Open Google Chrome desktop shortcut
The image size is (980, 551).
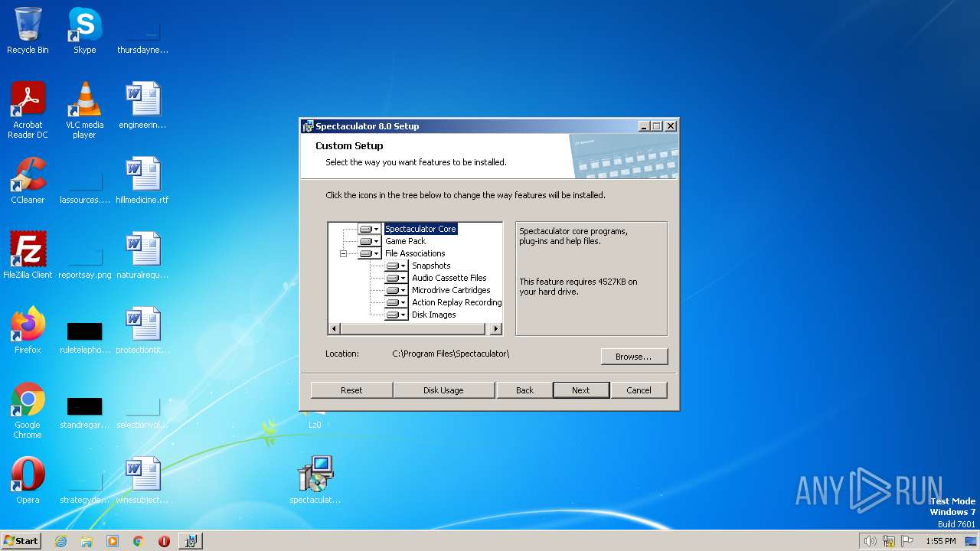28,411
